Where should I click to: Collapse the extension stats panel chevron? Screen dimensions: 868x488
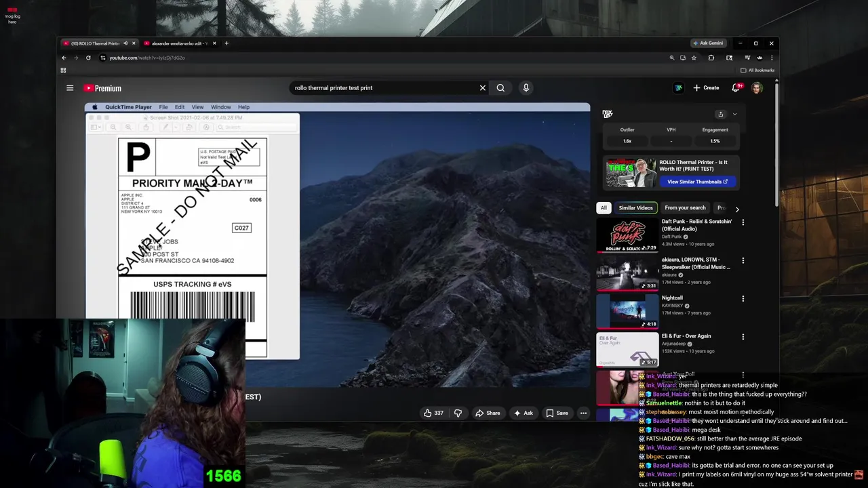[x=734, y=115]
